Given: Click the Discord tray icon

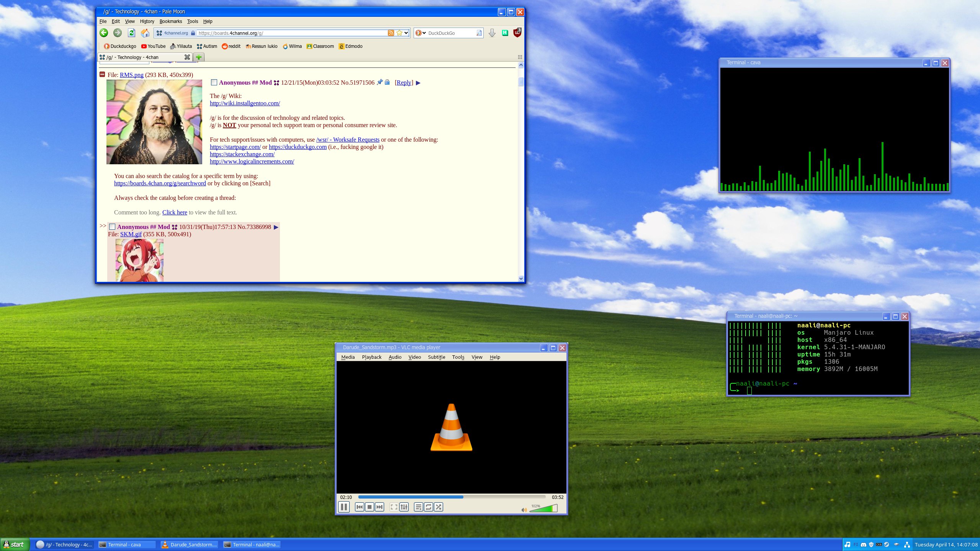Looking at the screenshot, I should 863,544.
